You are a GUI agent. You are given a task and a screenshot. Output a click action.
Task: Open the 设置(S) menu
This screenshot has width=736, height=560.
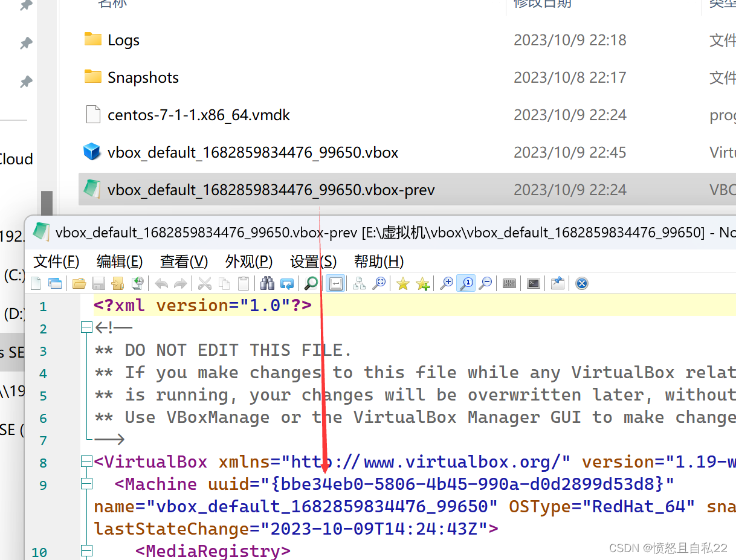[313, 262]
